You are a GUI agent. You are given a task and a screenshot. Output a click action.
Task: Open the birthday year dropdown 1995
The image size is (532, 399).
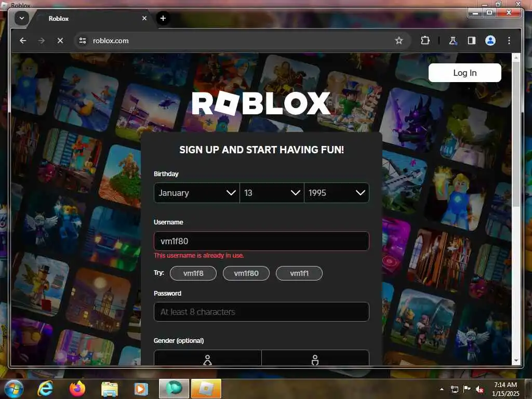click(x=337, y=193)
